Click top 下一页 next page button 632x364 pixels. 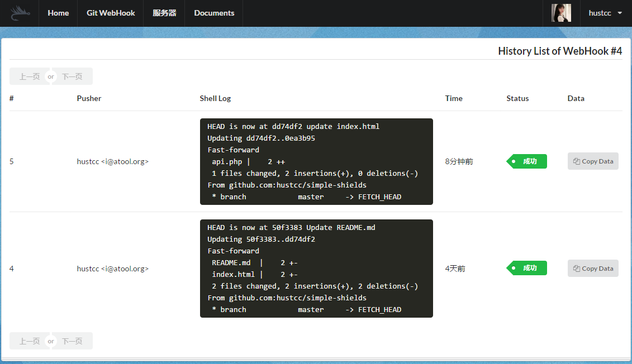click(72, 76)
